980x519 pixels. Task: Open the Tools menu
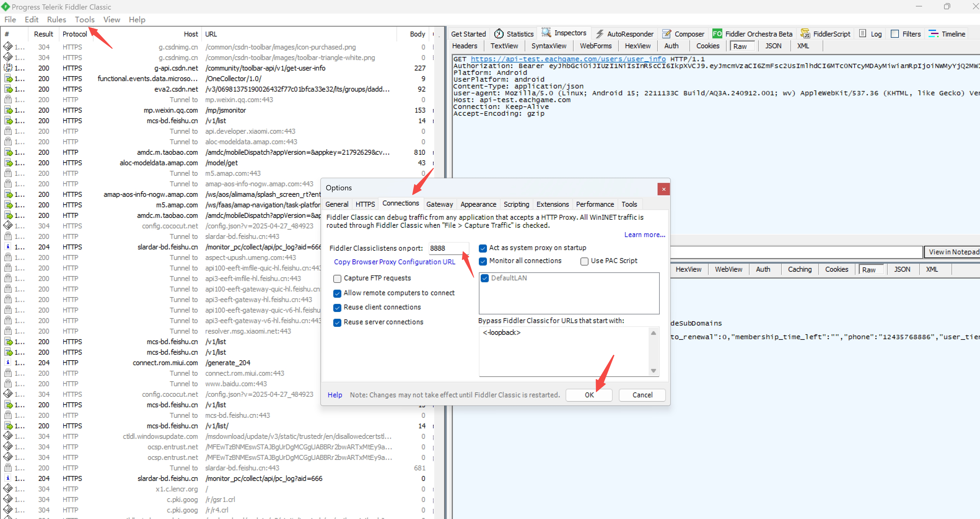point(85,19)
